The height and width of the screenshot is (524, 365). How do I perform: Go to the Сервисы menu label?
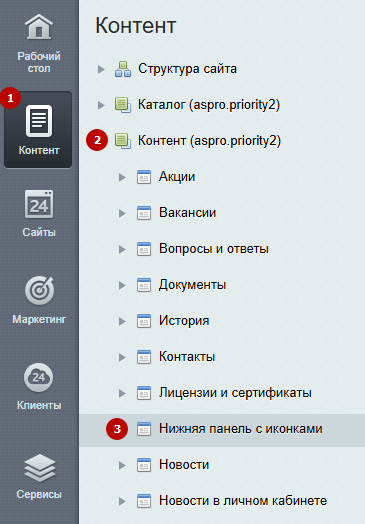click(x=39, y=494)
